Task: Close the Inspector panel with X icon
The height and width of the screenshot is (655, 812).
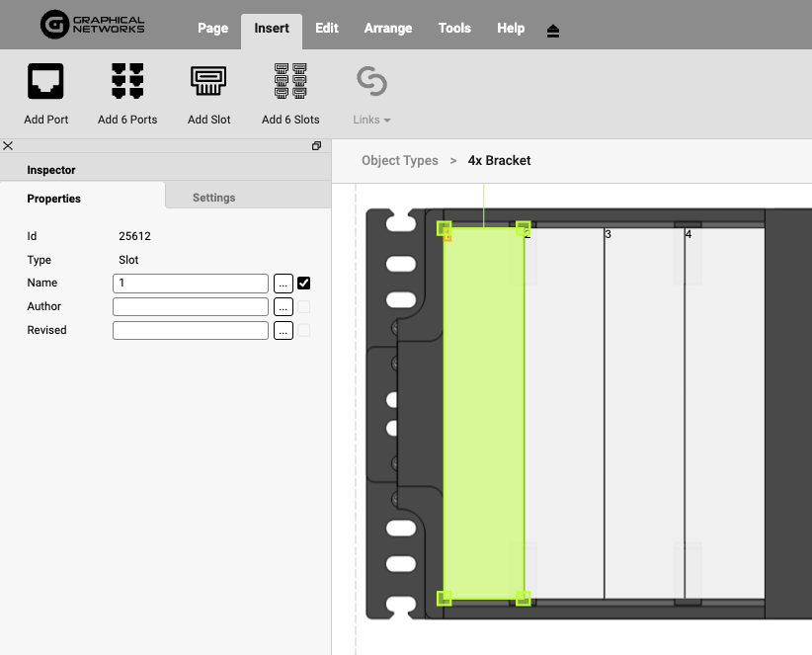Action: 8,146
